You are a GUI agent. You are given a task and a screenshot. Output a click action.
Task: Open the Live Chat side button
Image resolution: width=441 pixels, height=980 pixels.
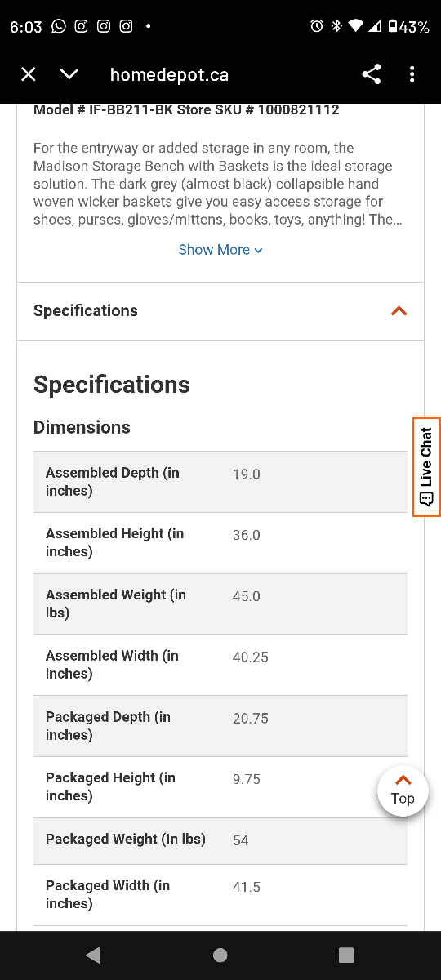[426, 467]
